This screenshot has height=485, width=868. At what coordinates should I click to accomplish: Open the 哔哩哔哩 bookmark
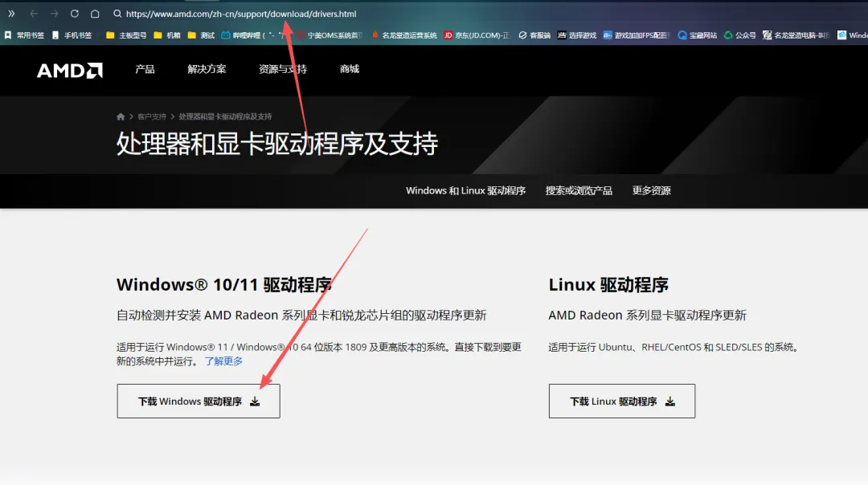tap(253, 35)
